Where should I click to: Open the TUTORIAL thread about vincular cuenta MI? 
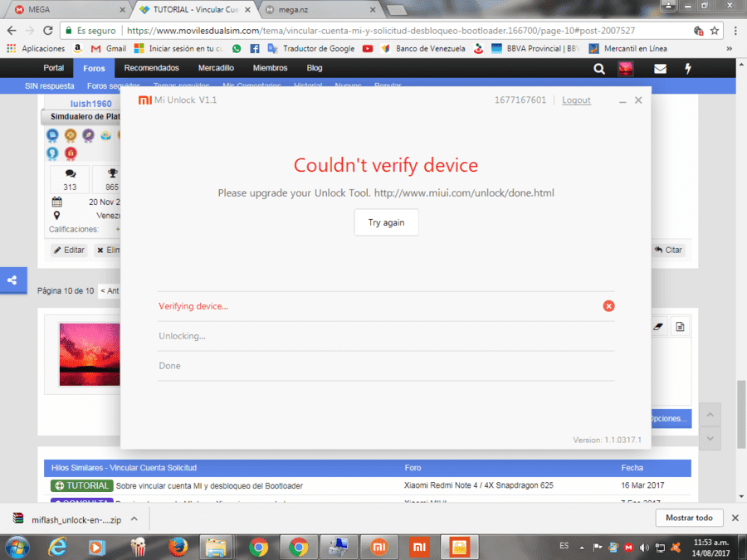click(209, 485)
